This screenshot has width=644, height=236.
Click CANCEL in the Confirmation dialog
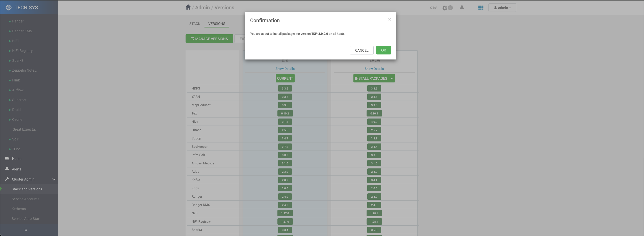click(362, 50)
